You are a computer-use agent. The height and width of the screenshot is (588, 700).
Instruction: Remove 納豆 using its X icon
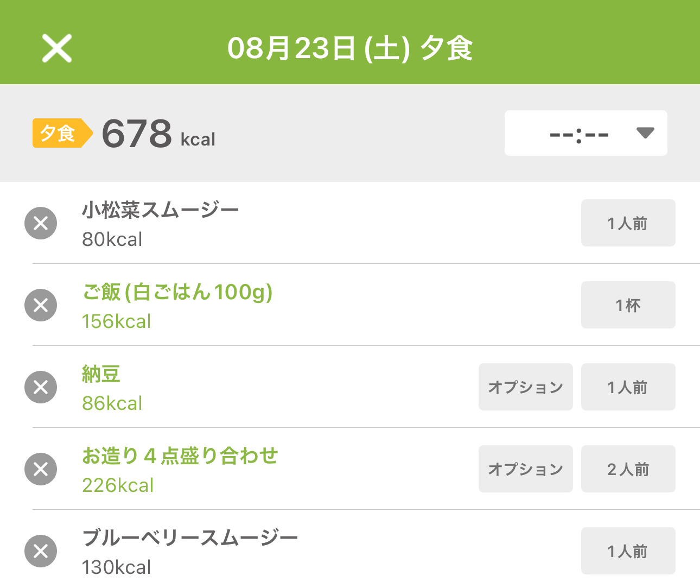tap(41, 387)
